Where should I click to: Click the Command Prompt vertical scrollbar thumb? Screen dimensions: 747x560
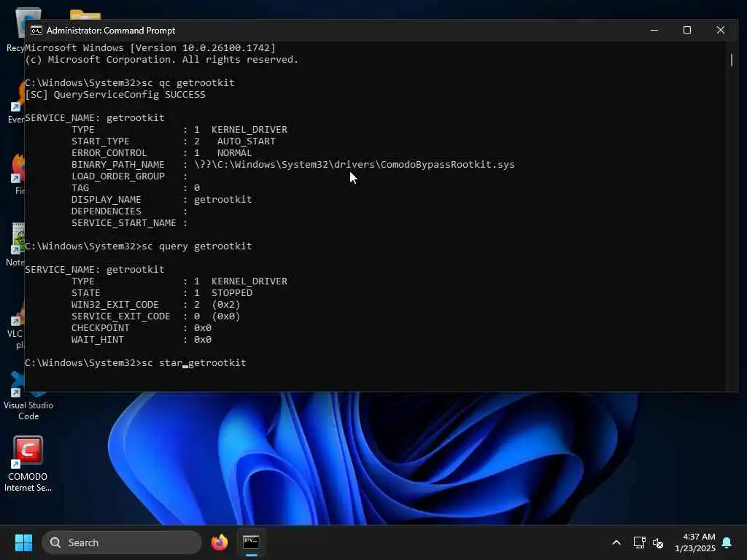coord(731,60)
